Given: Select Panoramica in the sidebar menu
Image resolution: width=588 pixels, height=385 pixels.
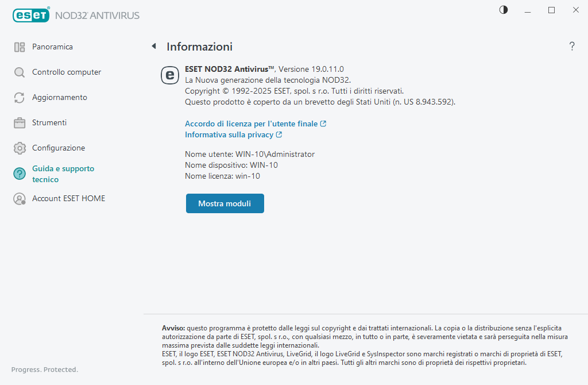Looking at the screenshot, I should 52,47.
